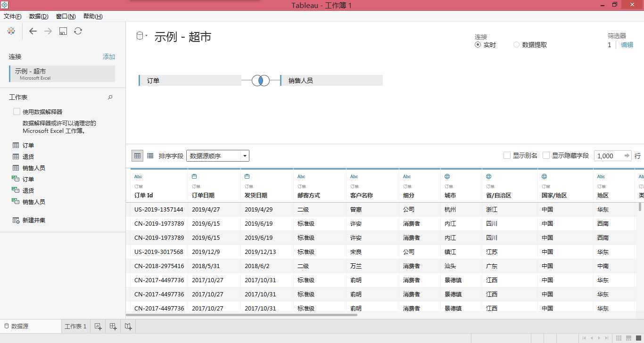
Task: Switch to the 数据源 tab
Action: pos(31,326)
